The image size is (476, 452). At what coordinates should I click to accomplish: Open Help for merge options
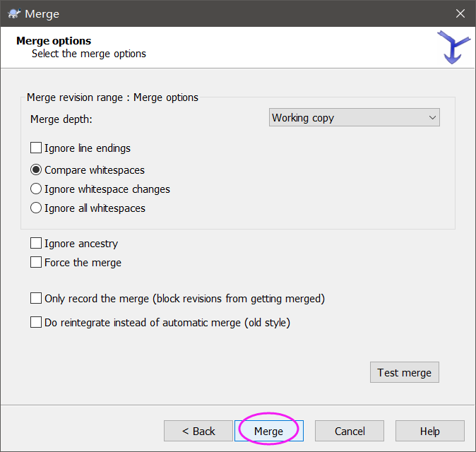click(429, 431)
